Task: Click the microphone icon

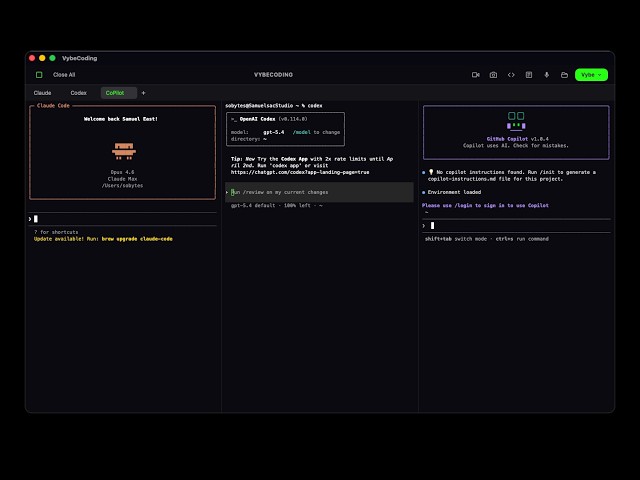Action: (x=547, y=75)
